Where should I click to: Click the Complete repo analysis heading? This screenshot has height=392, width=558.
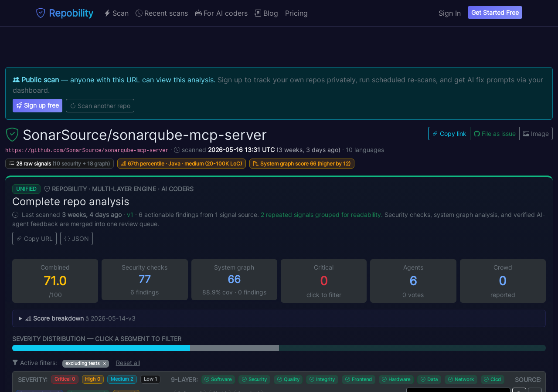coord(71,202)
